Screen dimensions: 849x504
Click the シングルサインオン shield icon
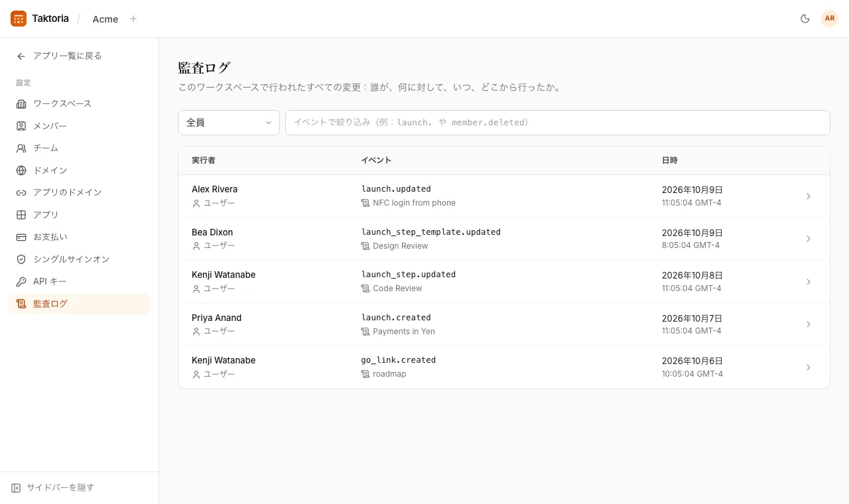tap(21, 259)
